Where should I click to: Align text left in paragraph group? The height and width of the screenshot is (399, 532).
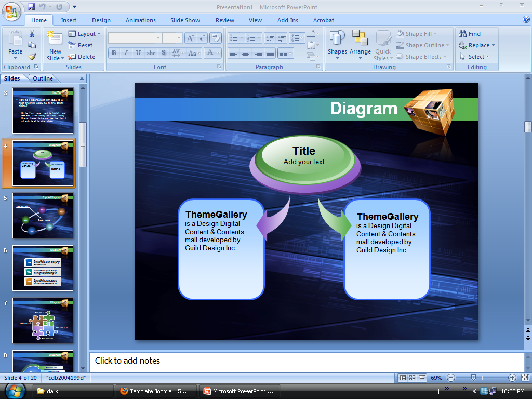click(x=233, y=52)
